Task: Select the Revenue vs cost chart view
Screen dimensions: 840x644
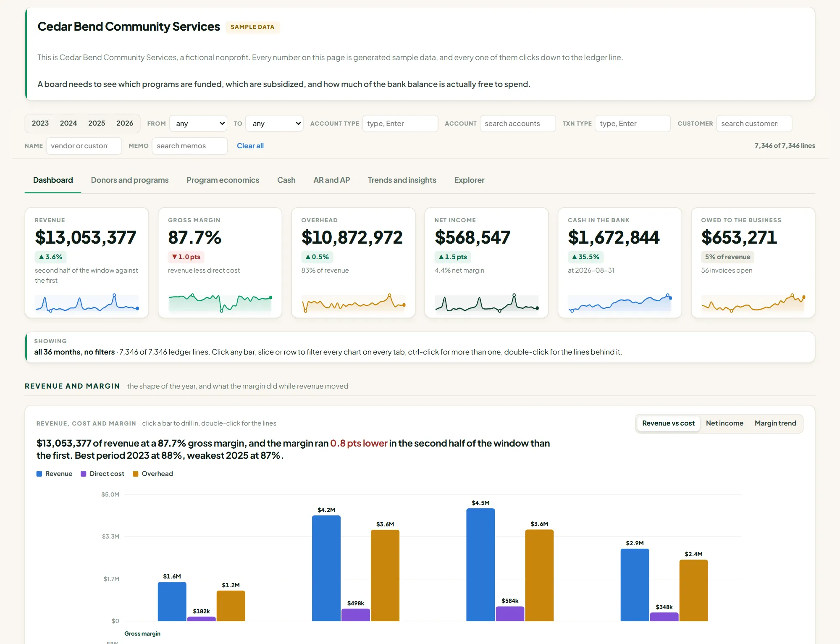Action: pos(668,423)
